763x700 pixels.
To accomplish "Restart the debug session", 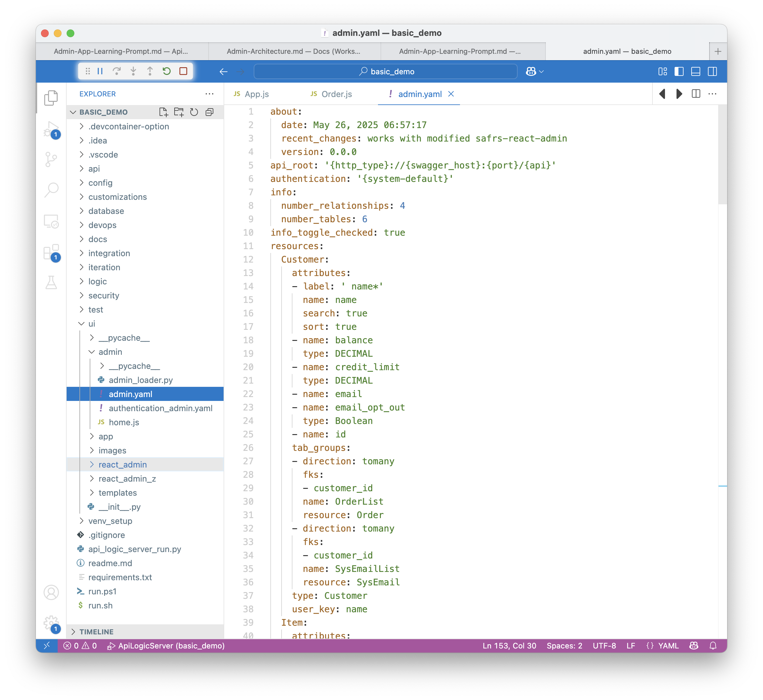I will click(x=167, y=71).
